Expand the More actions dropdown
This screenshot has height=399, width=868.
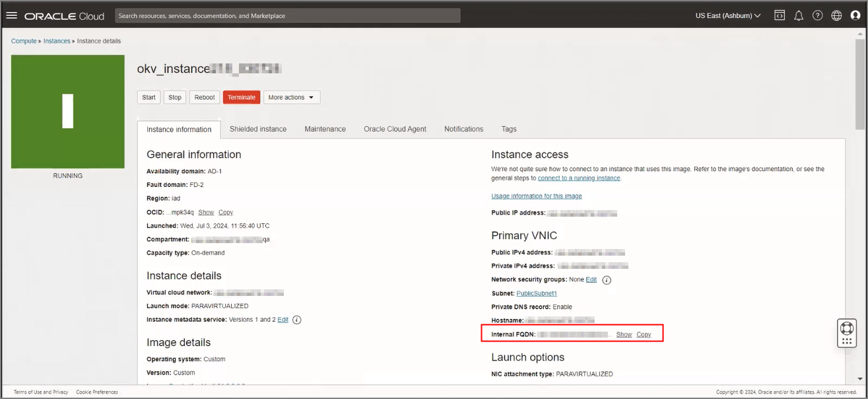(291, 97)
